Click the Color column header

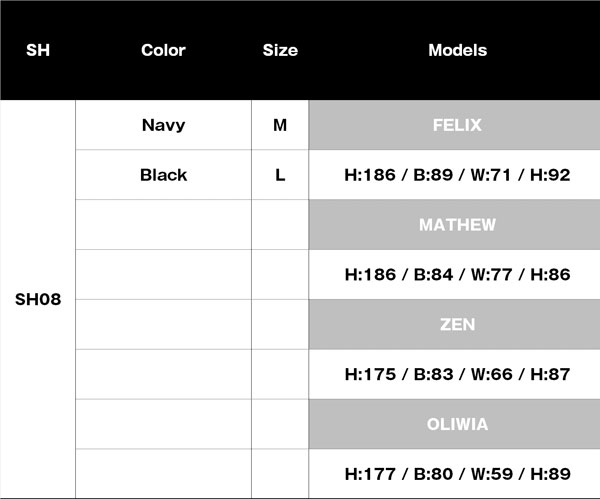163,50
